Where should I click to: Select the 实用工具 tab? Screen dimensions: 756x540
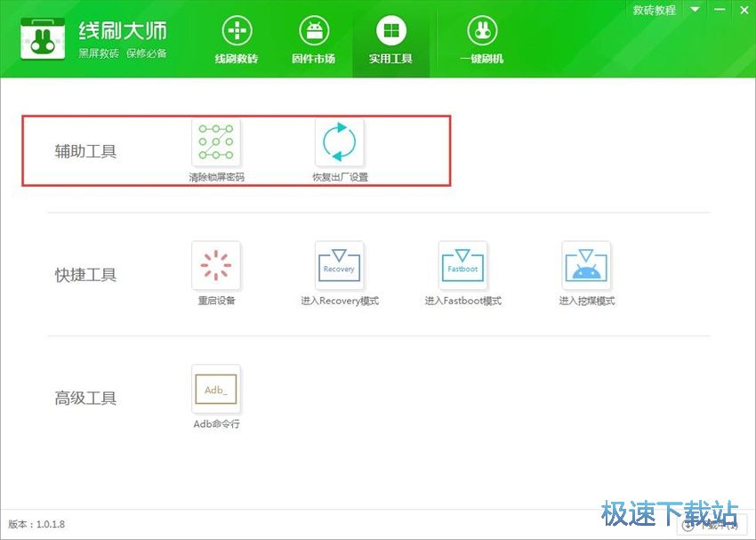pos(391,41)
